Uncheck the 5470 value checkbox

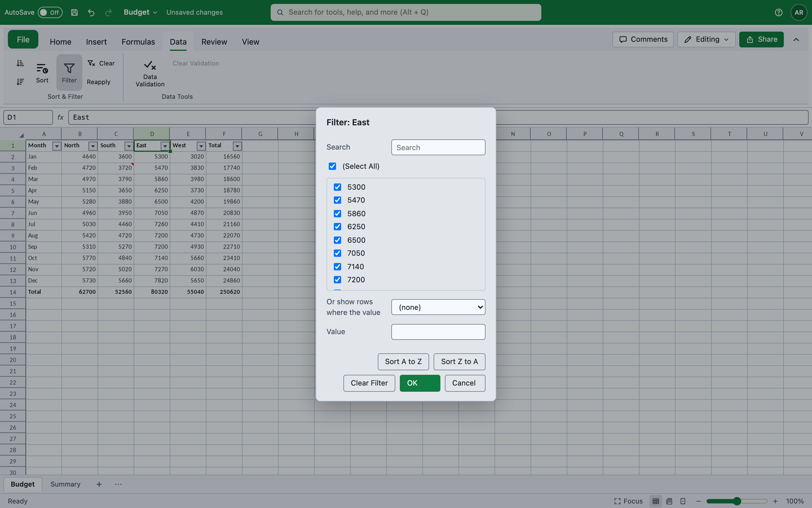point(337,200)
